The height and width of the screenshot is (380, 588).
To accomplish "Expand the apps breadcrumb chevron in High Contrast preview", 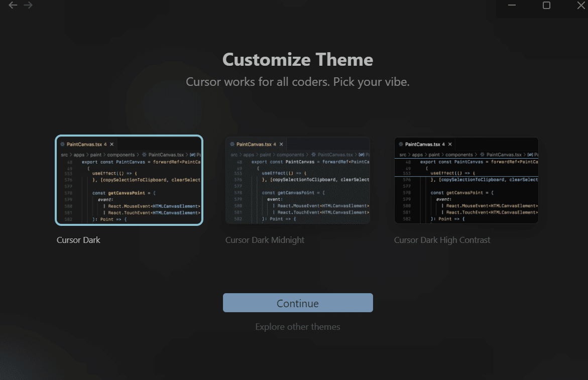I will 427,155.
